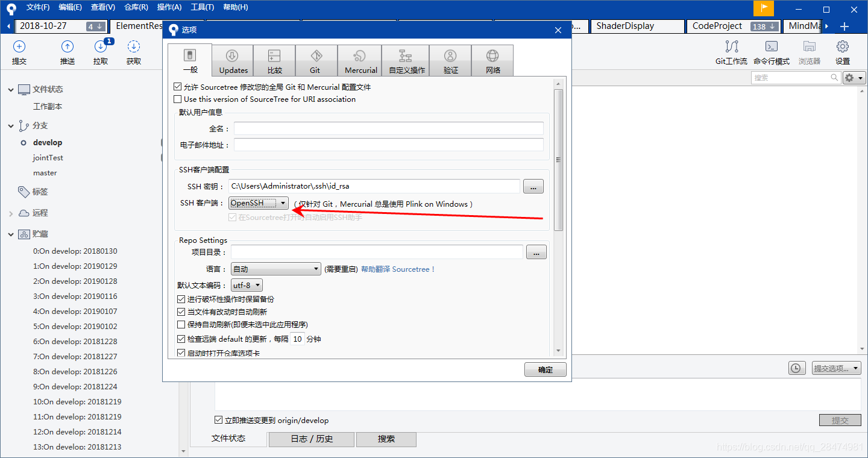Toggle 立即推送变更到 origin/develop checkbox
Screen dimensions: 868x458
[x=218, y=420]
